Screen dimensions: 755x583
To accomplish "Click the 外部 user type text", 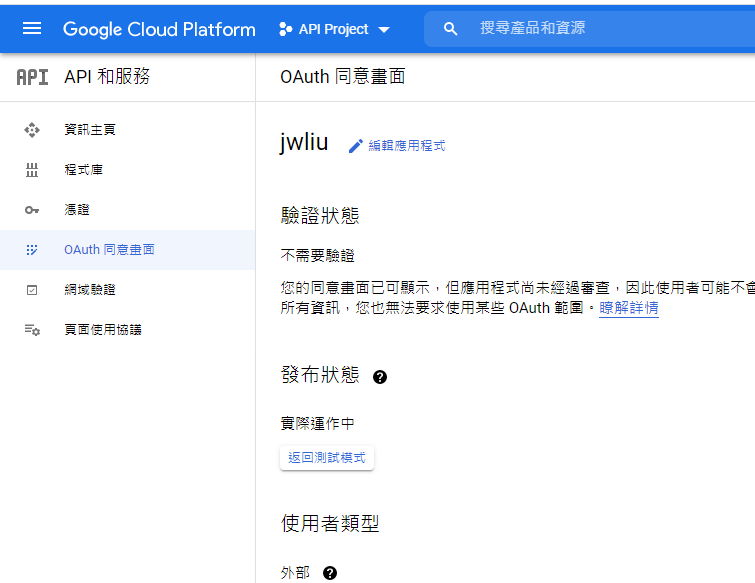I will point(295,573).
